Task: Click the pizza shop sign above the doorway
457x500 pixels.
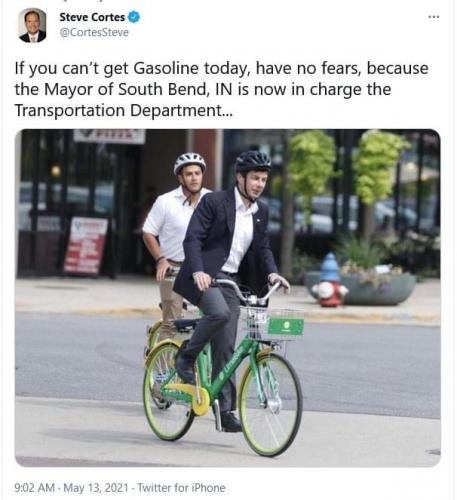Action: (x=109, y=136)
